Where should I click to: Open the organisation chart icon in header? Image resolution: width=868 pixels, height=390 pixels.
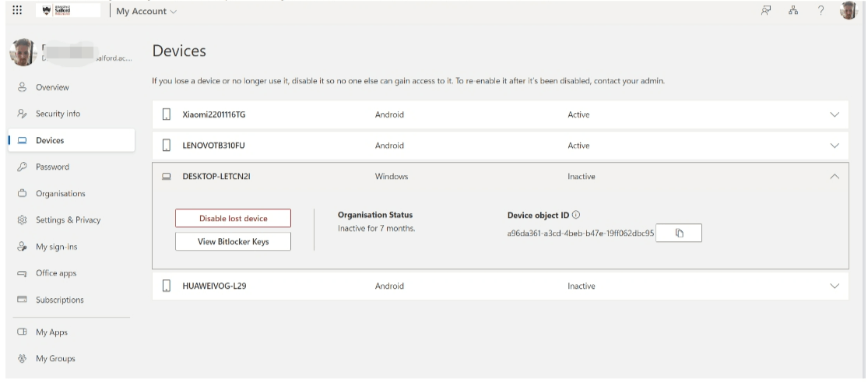(x=793, y=10)
